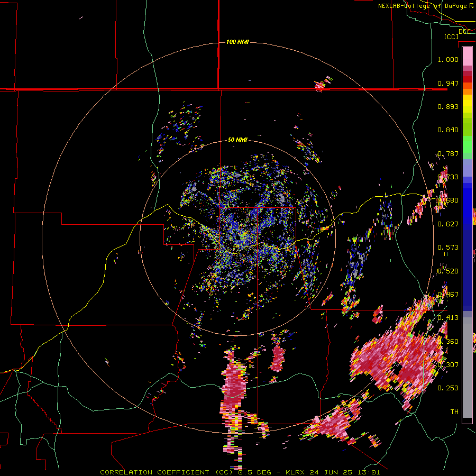Select the 0.360 scale value
This screenshot has width=476, height=476.
(x=448, y=342)
